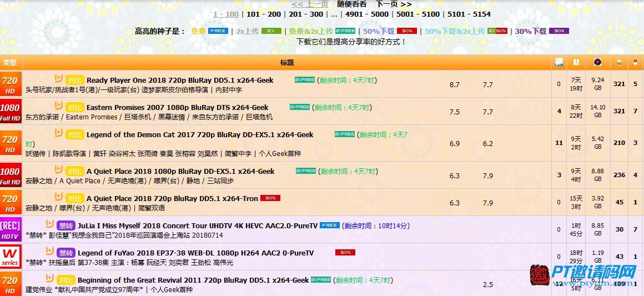Open JuLia I Miss Myself concert torrent title
The image size is (644, 296).
click(x=198, y=225)
